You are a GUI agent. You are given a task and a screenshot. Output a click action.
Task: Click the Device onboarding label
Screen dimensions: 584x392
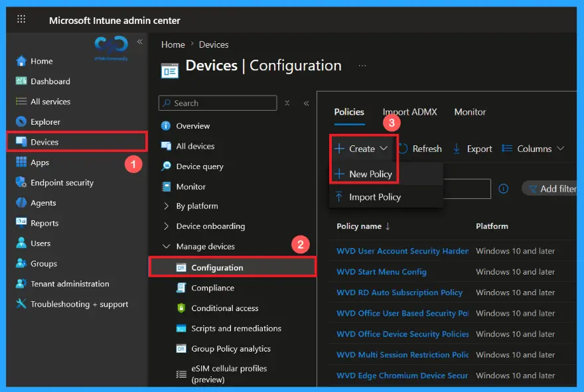[210, 226]
